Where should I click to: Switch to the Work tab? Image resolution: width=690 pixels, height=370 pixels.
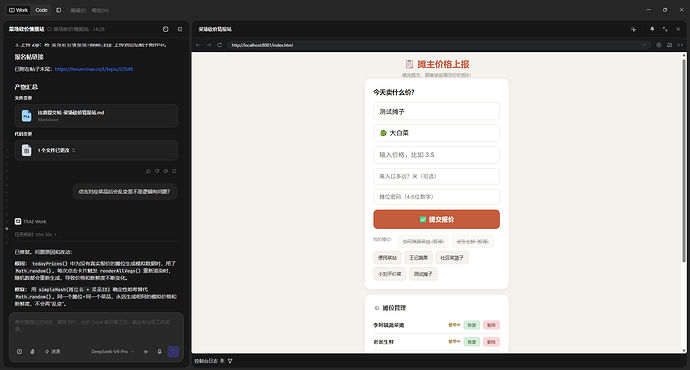18,10
